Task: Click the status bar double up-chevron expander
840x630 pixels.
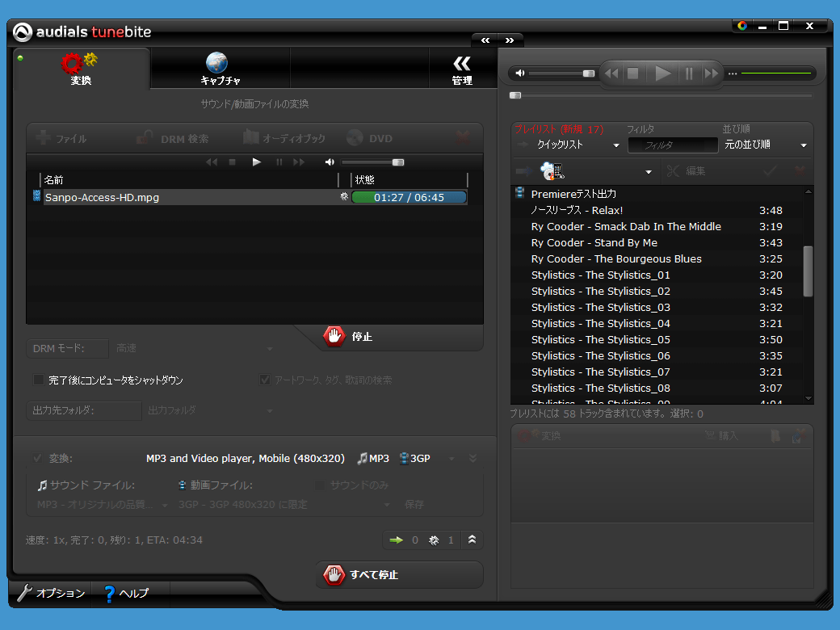Action: (472, 540)
